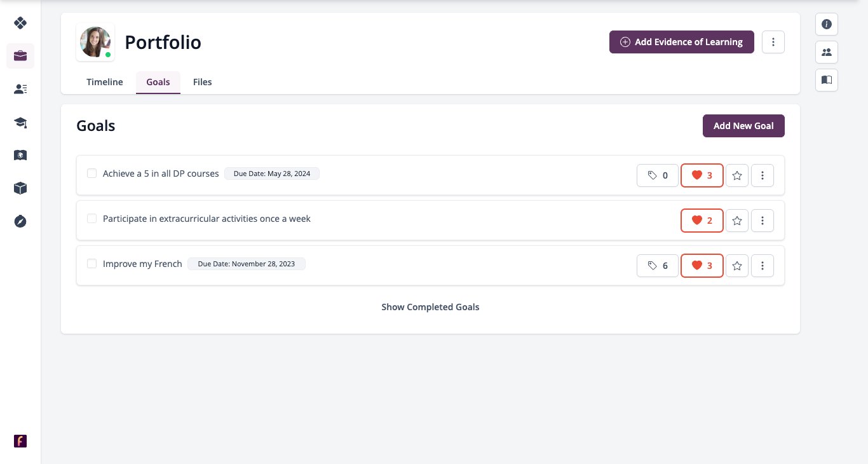Click 'Due Date: May 28, 2024' badge
868x464 pixels.
pyautogui.click(x=272, y=174)
